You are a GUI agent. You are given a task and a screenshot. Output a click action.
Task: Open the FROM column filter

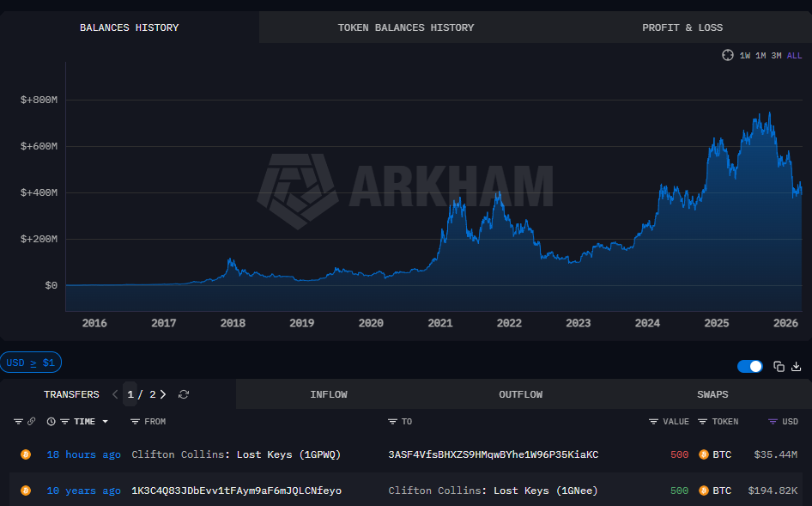[135, 422]
